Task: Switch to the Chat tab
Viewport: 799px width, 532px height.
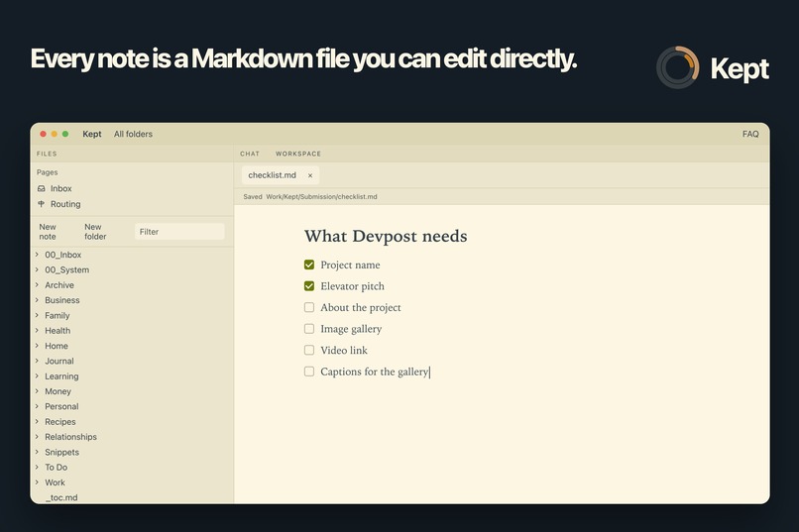Action: (x=250, y=154)
